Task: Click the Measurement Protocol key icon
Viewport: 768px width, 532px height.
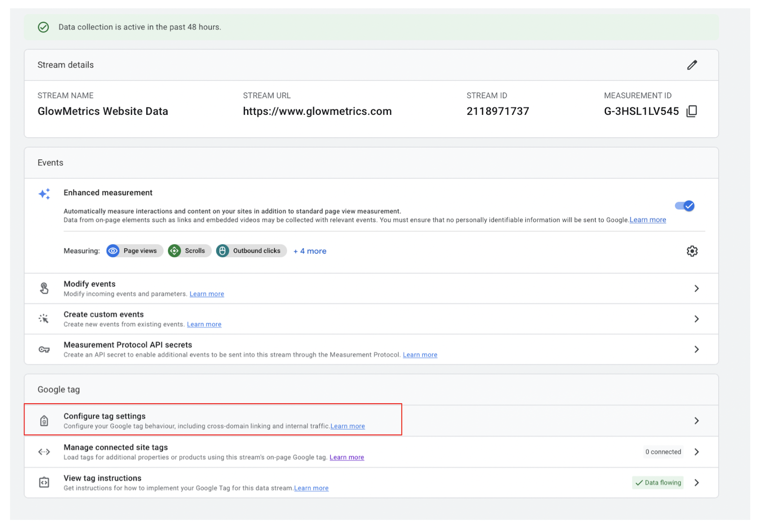Action: point(44,350)
